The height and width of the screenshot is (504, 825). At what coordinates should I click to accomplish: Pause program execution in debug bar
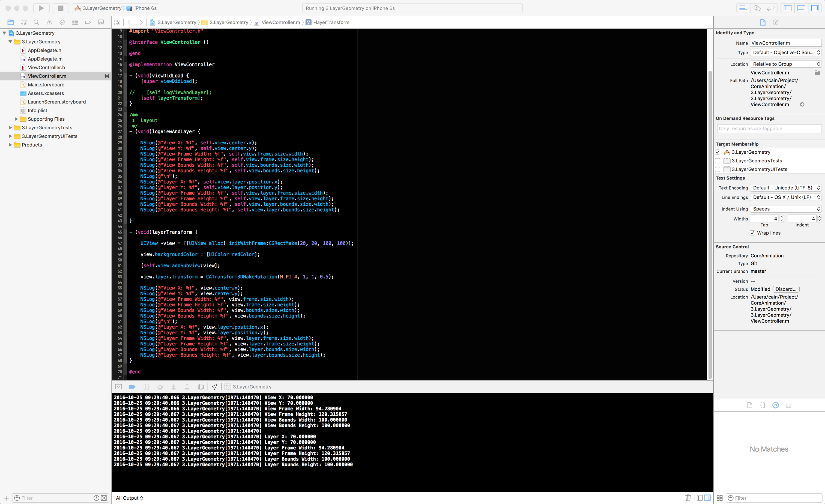(x=146, y=387)
